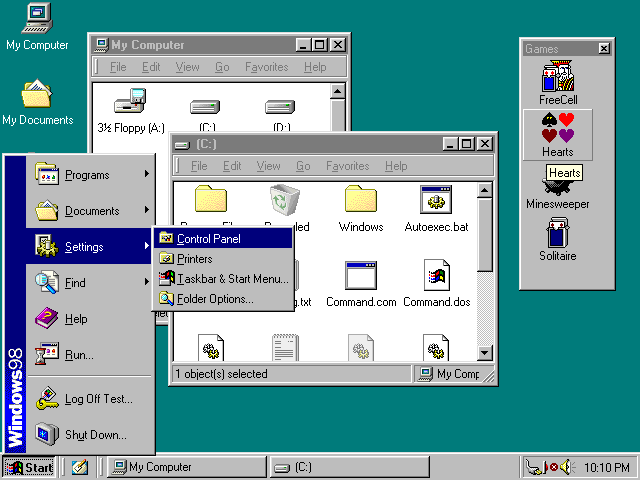Expand Programs submenu in Start menu
The height and width of the screenshot is (480, 640).
91,174
